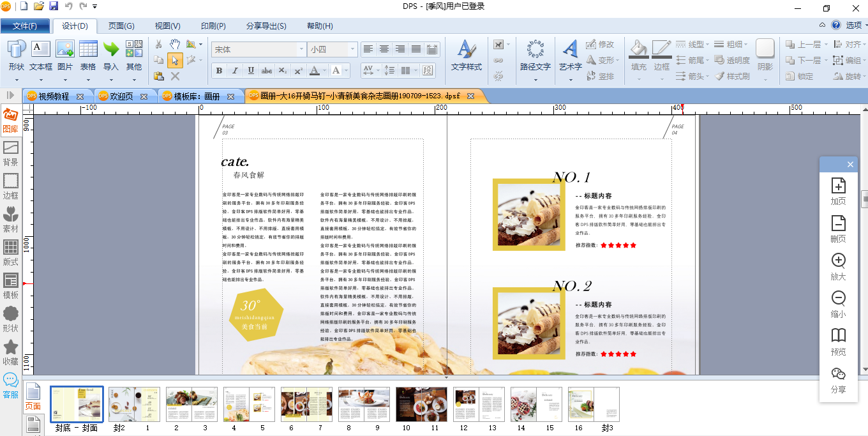Toggle bold text formatting
The image size is (868, 436).
pyautogui.click(x=219, y=70)
